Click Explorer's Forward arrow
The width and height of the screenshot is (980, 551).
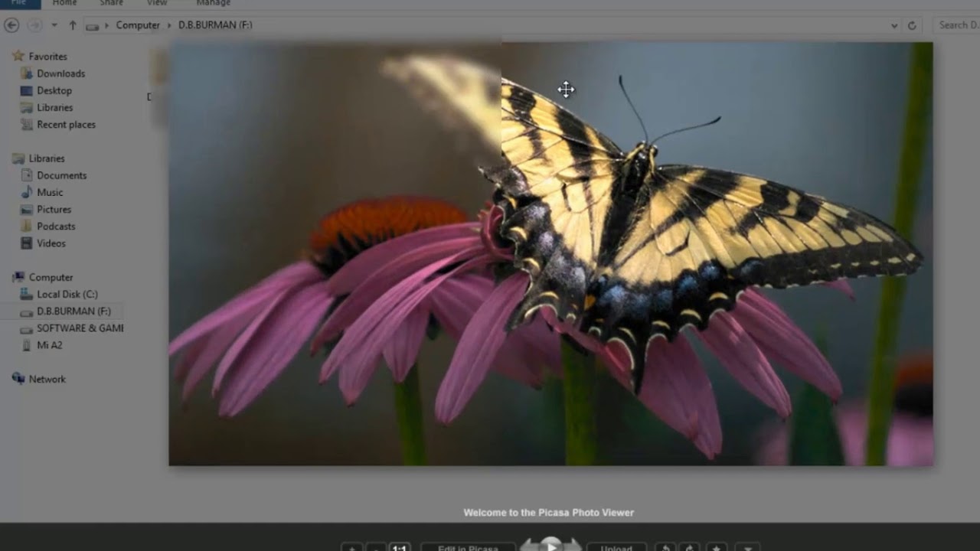[x=34, y=25]
